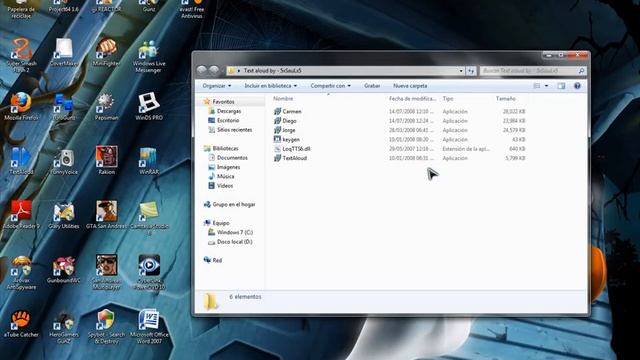640x360 pixels.
Task: Select the WinRAR desktop icon
Action: point(149,160)
